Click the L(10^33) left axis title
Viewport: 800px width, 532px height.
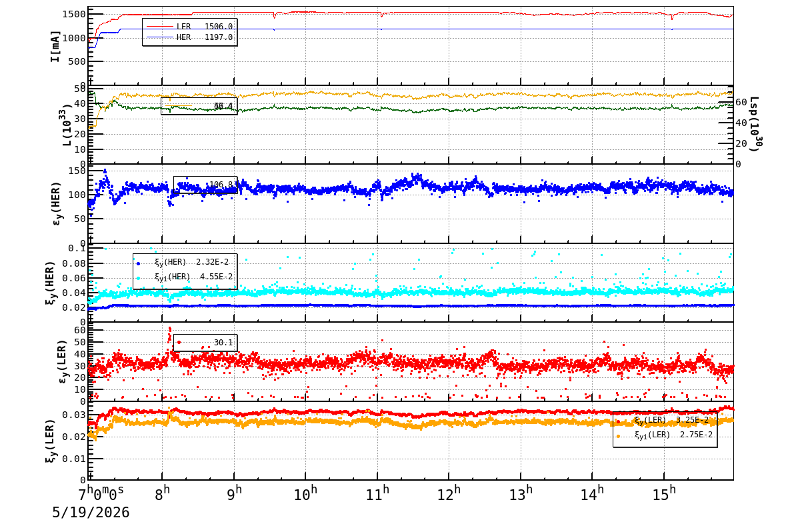click(67, 125)
